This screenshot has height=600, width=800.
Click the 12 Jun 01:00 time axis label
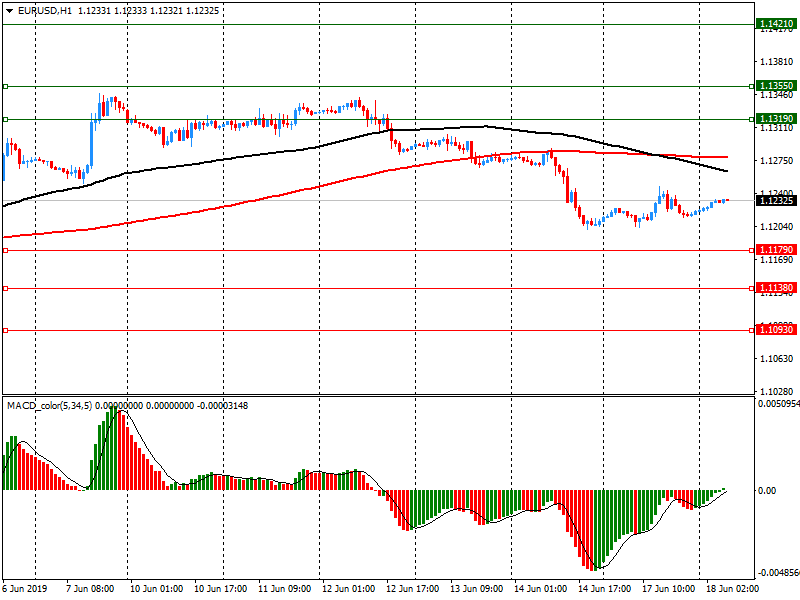coord(348,588)
